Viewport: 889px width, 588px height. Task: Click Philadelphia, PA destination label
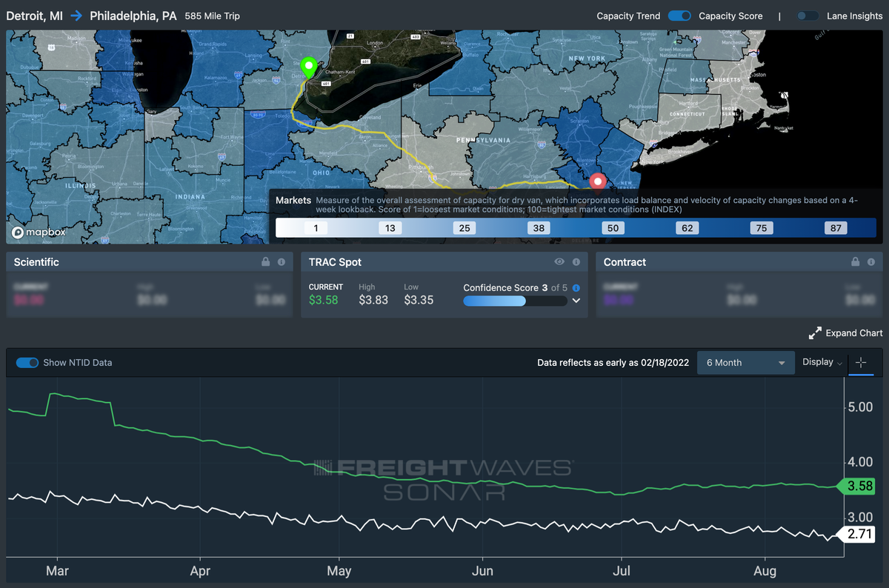(x=133, y=16)
